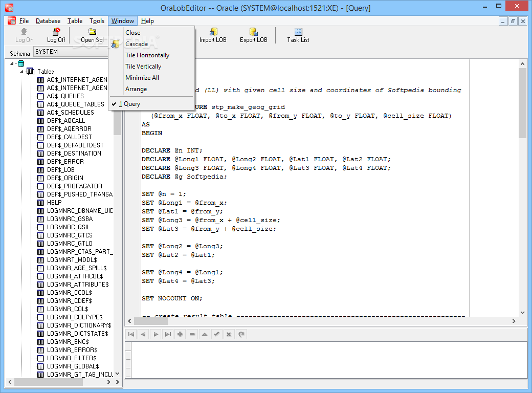Click the Log On toolbar icon

[x=24, y=32]
